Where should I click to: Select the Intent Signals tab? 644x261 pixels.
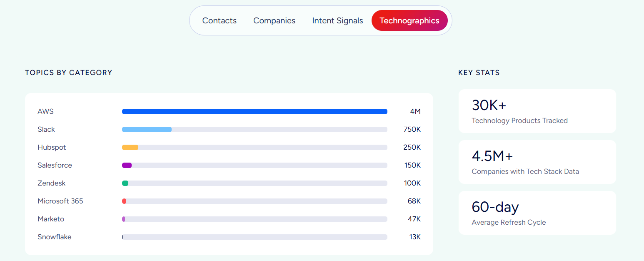337,20
